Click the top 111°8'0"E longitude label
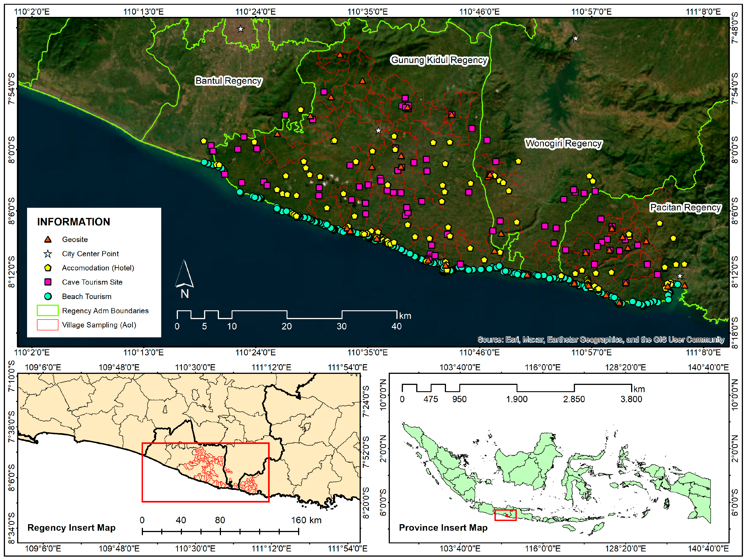Viewport: 747px width, 560px height. (x=703, y=12)
